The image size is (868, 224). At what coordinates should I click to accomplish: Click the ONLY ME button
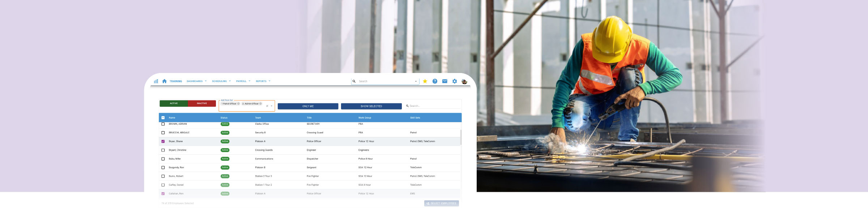pos(308,106)
